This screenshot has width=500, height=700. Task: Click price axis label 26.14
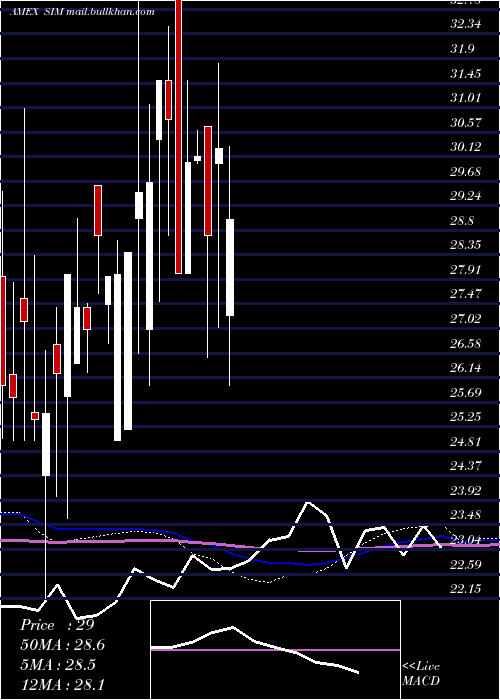tap(466, 368)
